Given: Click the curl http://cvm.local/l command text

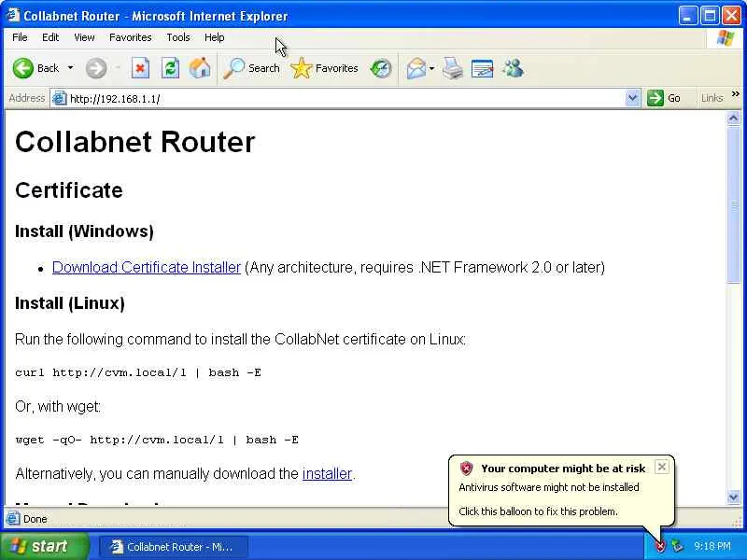Looking at the screenshot, I should (138, 372).
